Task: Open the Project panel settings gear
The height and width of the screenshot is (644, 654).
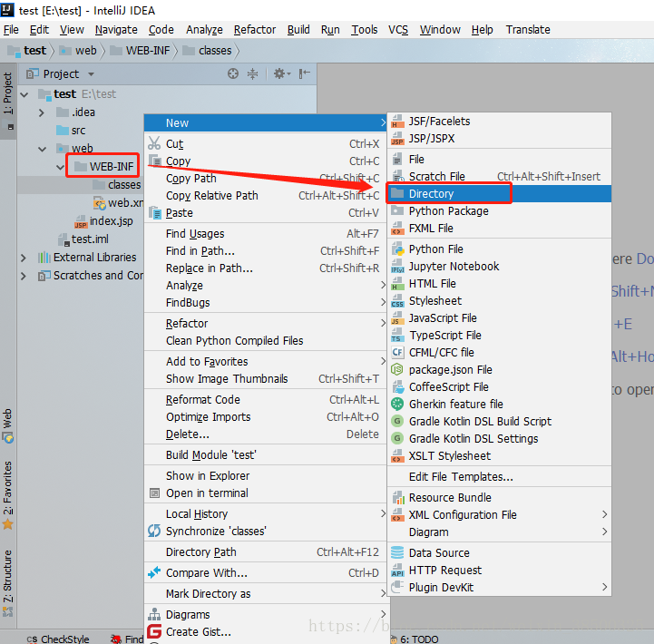Action: tap(281, 73)
